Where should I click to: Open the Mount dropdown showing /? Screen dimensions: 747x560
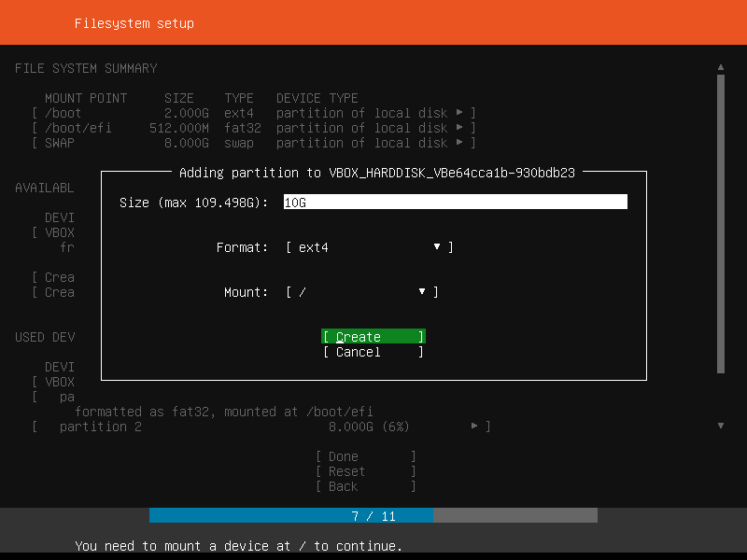(x=362, y=292)
